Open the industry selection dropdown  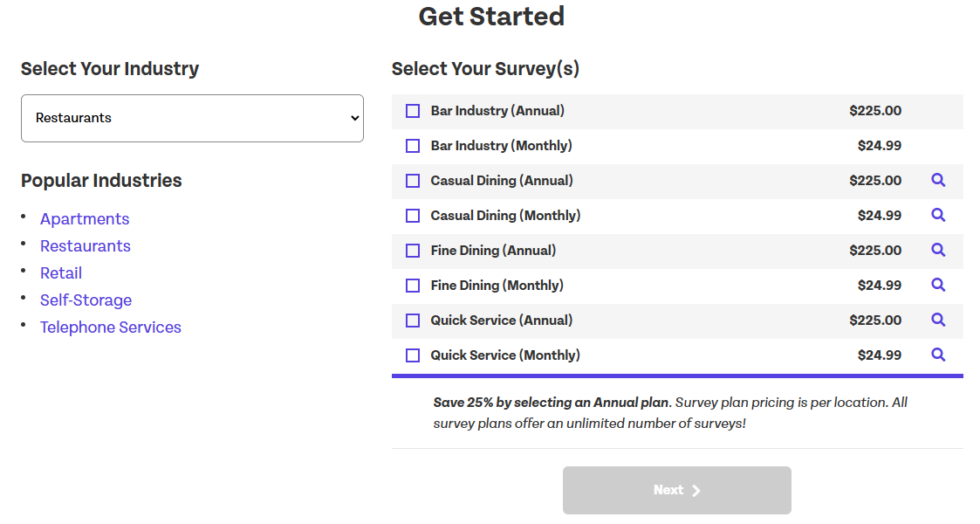(x=192, y=118)
